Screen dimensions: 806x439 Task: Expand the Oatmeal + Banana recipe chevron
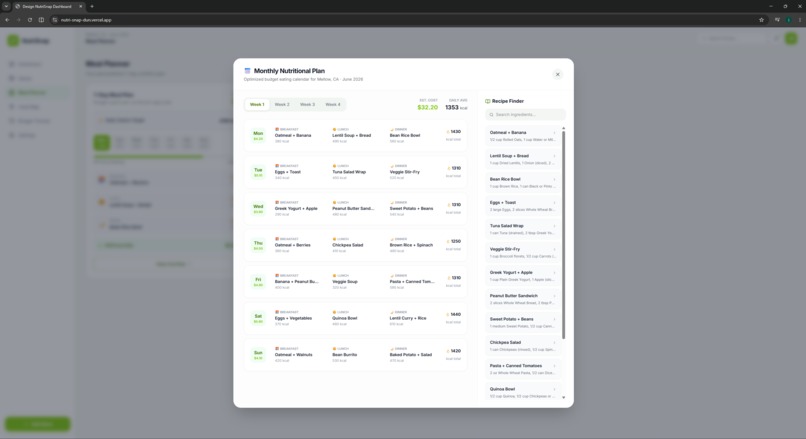click(554, 133)
